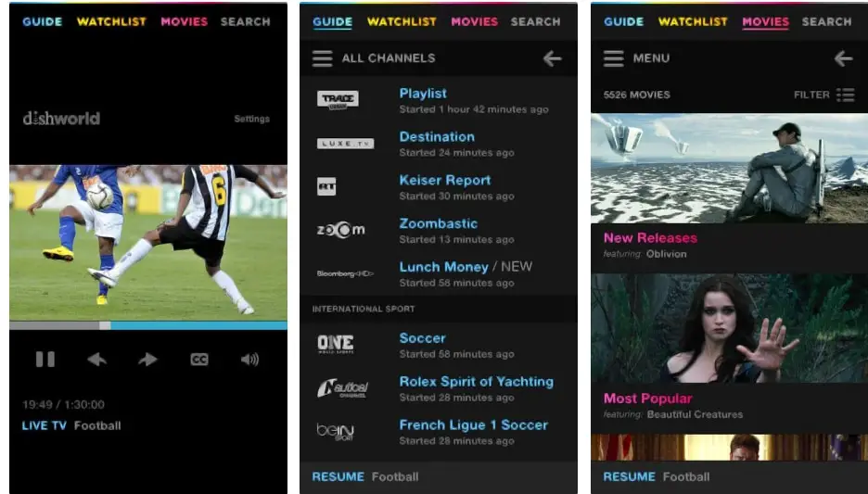Tap 'featuring: Oblivion' subtitle
The height and width of the screenshot is (494, 868).
(x=645, y=254)
